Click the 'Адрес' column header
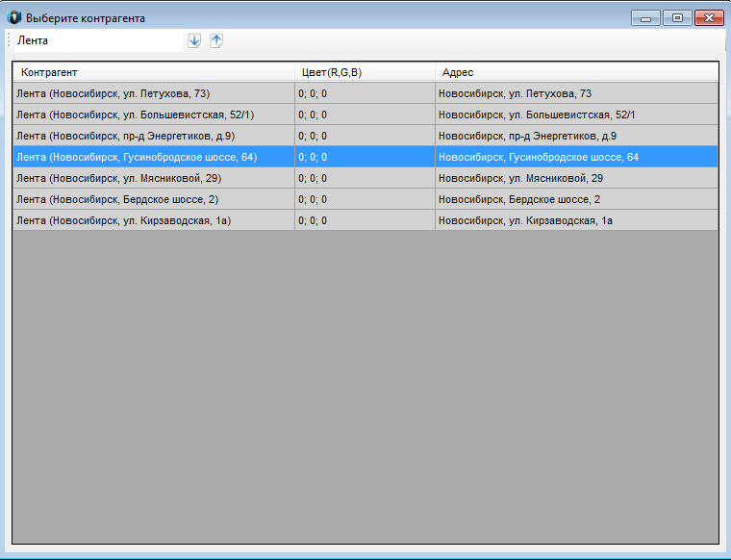731x560 pixels. tap(577, 72)
